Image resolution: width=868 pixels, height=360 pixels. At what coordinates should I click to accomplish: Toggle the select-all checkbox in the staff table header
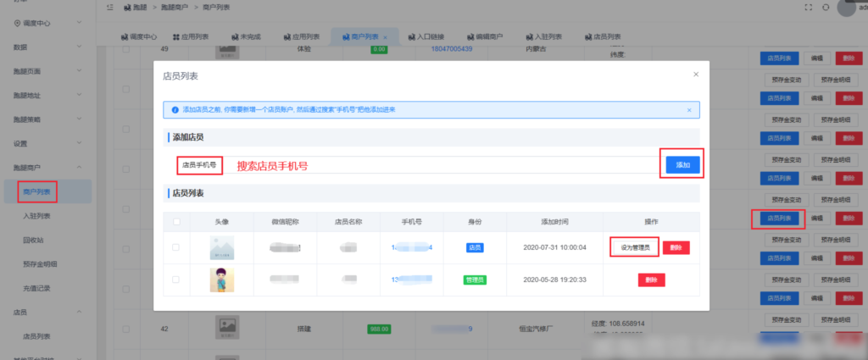(176, 222)
